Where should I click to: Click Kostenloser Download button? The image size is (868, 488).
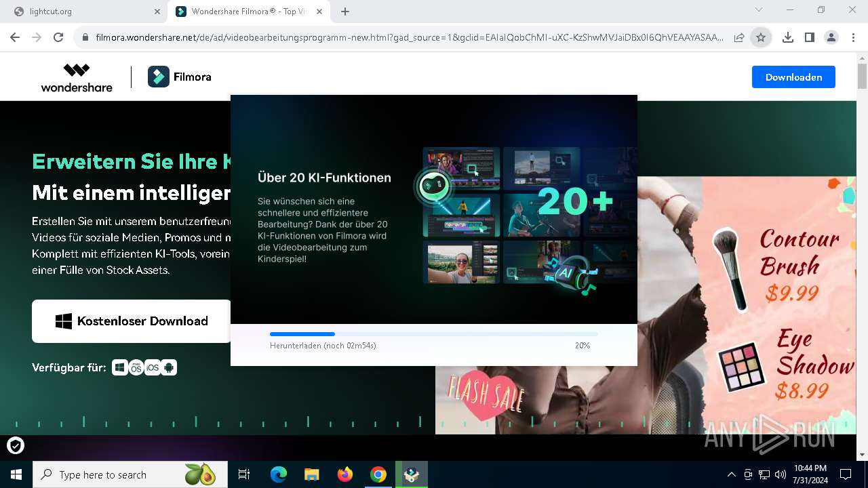click(132, 321)
